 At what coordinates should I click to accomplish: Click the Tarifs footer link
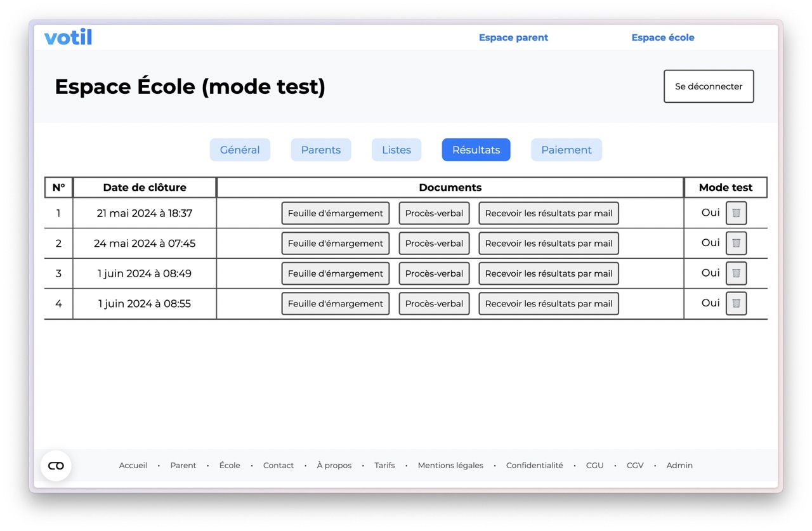[384, 465]
